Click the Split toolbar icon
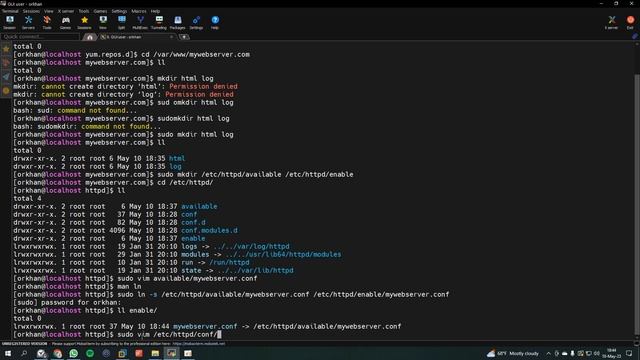This screenshot has width=640, height=360. [122, 22]
